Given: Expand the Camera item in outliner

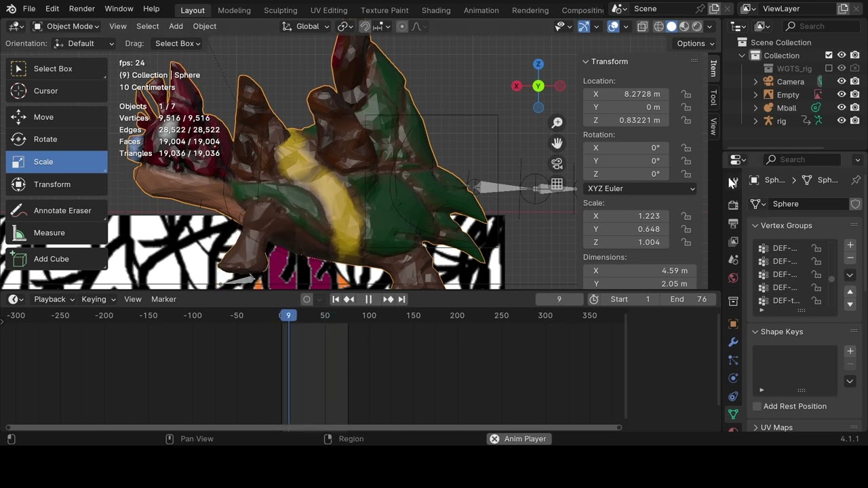Looking at the screenshot, I should [756, 81].
